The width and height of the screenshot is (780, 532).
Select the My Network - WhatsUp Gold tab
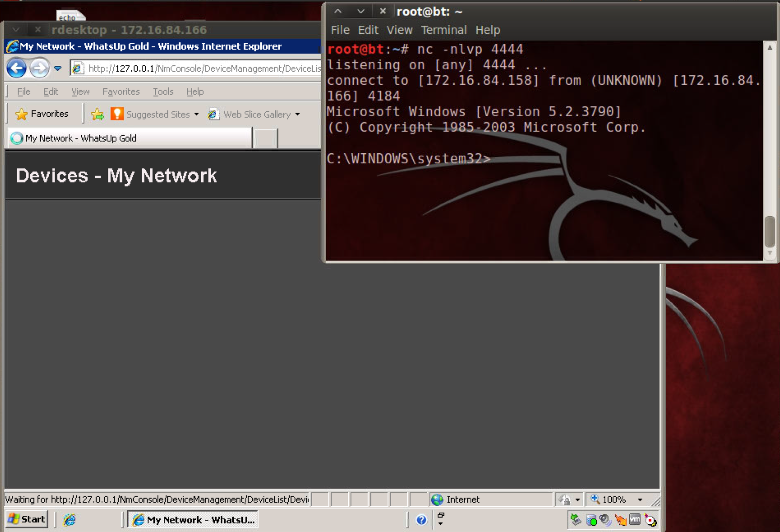click(130, 138)
